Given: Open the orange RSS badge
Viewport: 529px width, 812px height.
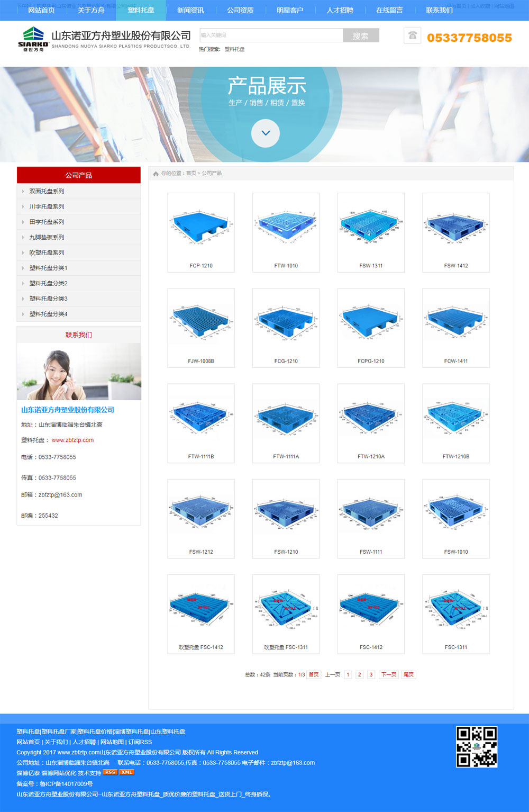Looking at the screenshot, I should pos(110,772).
